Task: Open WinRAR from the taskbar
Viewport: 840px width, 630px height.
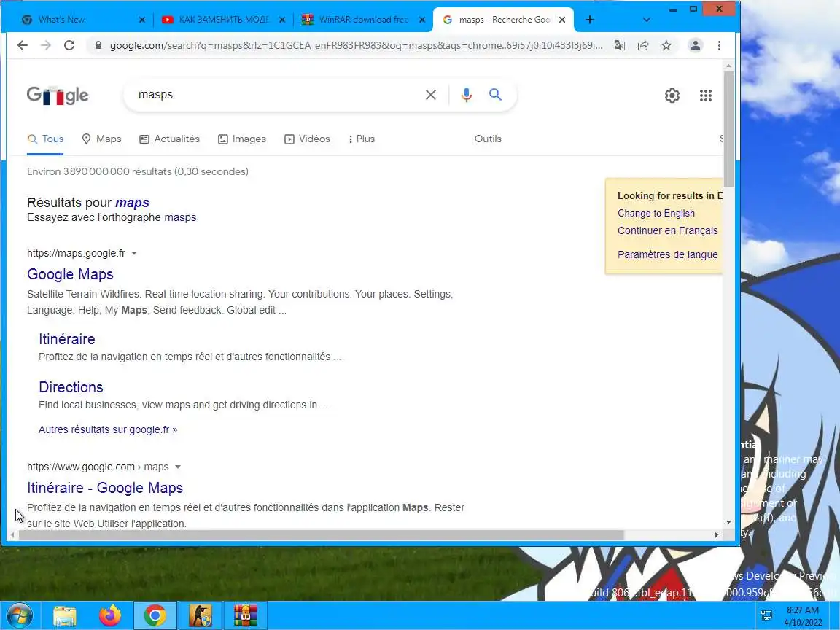Action: [245, 616]
